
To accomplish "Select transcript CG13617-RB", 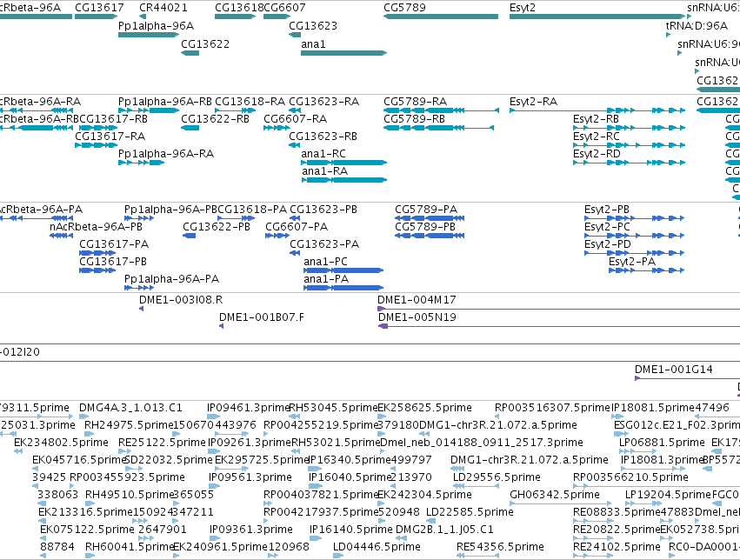I will 98,128.
